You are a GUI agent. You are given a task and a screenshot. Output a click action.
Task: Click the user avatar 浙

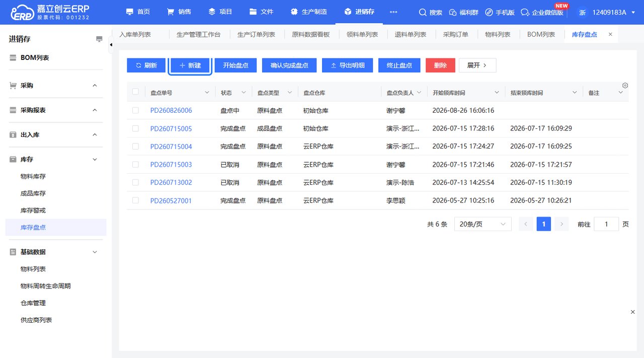click(x=583, y=12)
